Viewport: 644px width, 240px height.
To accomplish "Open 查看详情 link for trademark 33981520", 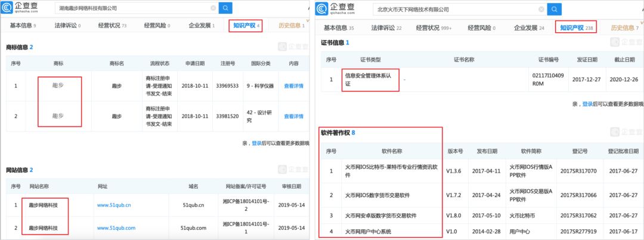I will pos(293,116).
